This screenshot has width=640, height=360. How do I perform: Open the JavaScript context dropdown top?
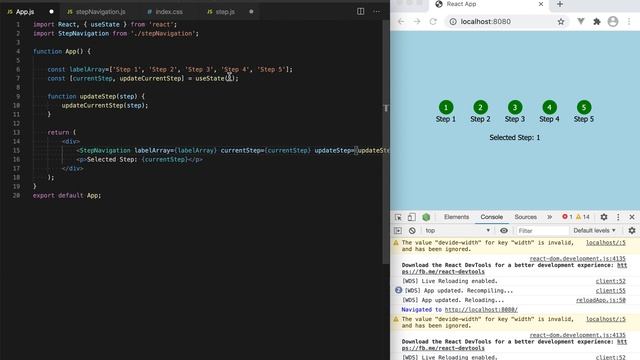point(458,231)
